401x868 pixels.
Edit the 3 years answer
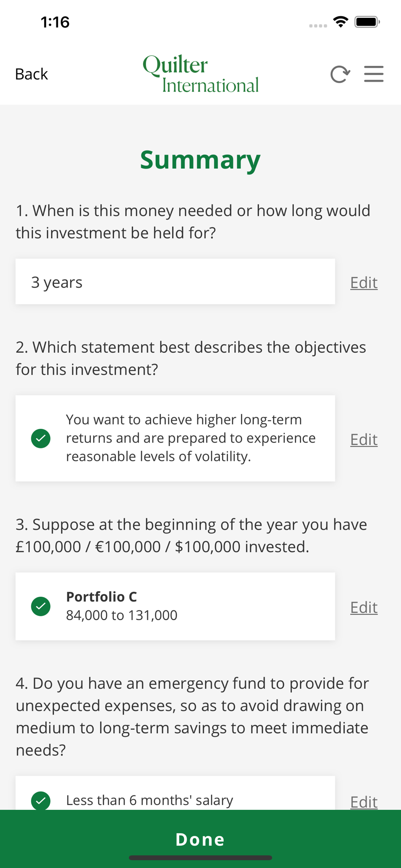click(364, 283)
